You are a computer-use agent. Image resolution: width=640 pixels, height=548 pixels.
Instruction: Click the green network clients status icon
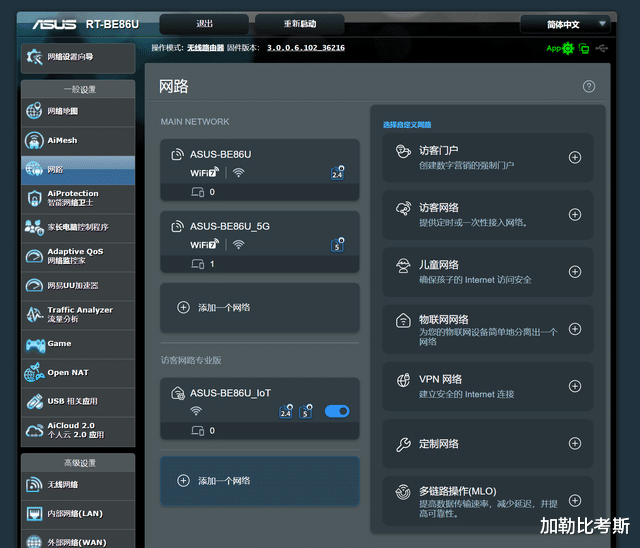tap(584, 49)
